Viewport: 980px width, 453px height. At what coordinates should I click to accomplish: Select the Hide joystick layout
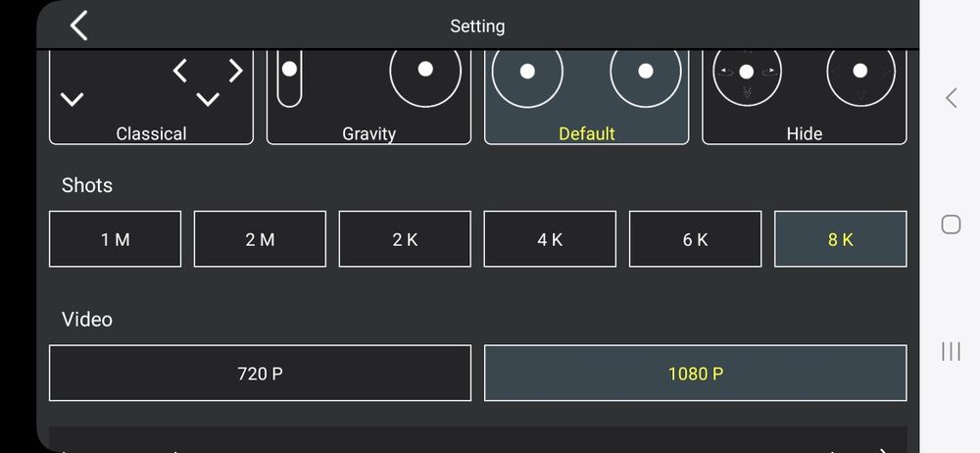click(804, 97)
